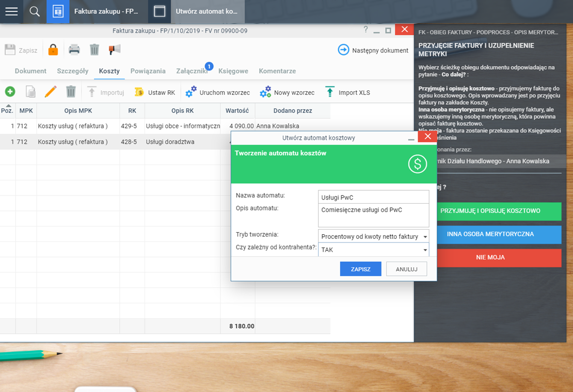The width and height of the screenshot is (573, 392).
Task: Open the hamburger main menu
Action: tap(11, 11)
